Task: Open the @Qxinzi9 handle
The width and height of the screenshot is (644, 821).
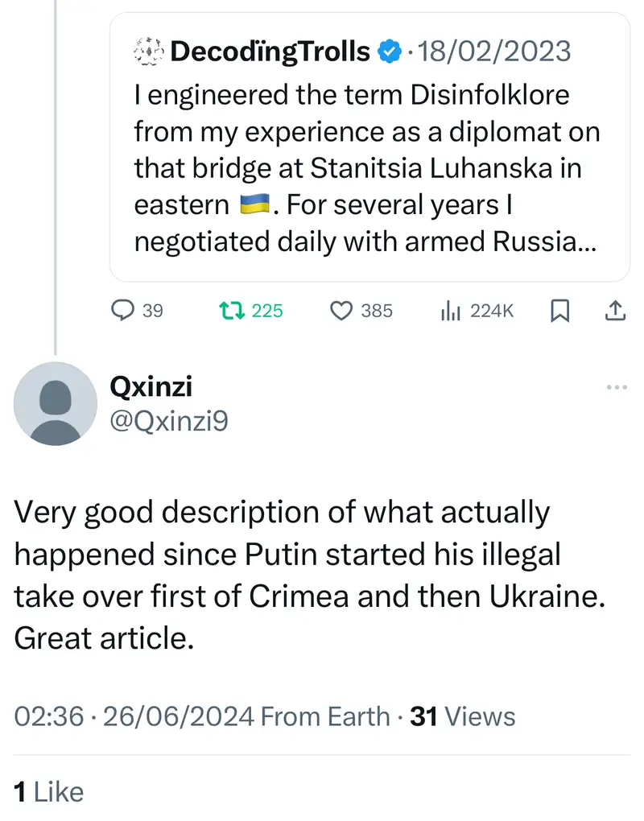Action: 168,420
